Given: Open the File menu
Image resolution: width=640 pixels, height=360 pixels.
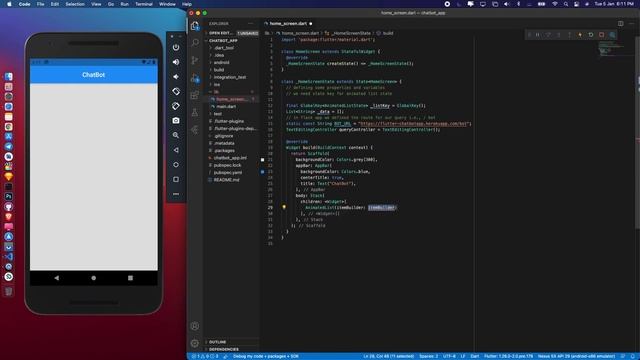Looking at the screenshot, I should point(40,4).
